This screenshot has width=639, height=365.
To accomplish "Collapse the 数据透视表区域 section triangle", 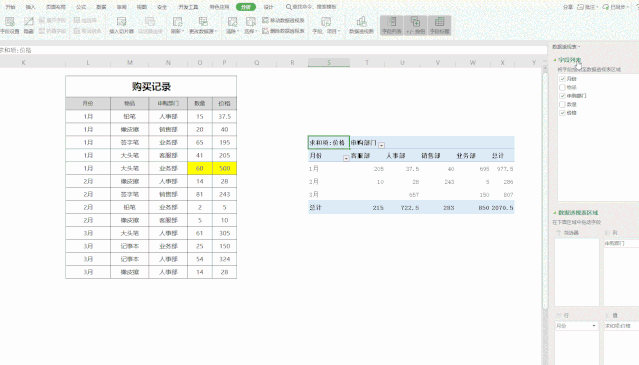I will tap(555, 213).
